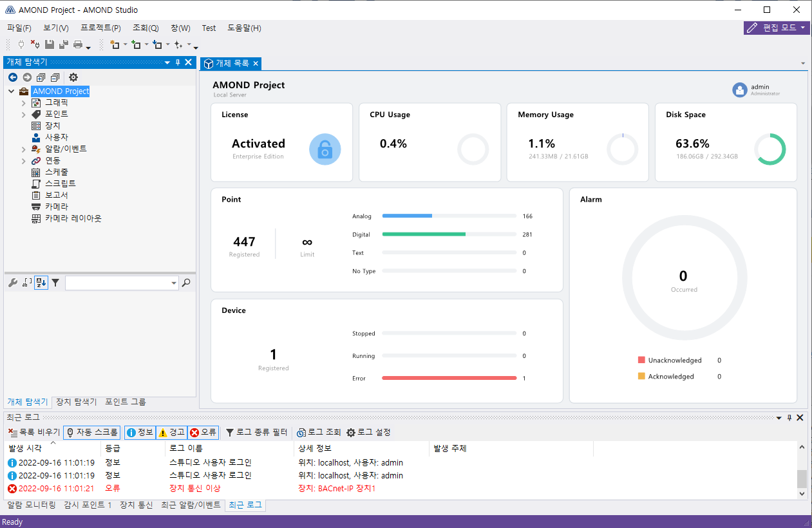Toggle the 오류 error log filter

(x=203, y=433)
